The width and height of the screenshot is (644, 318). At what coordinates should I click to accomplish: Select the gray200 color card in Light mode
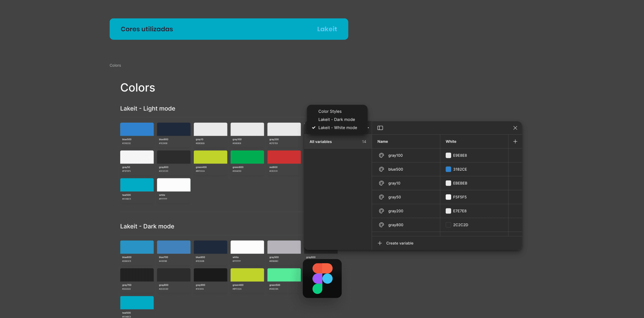[x=284, y=134]
